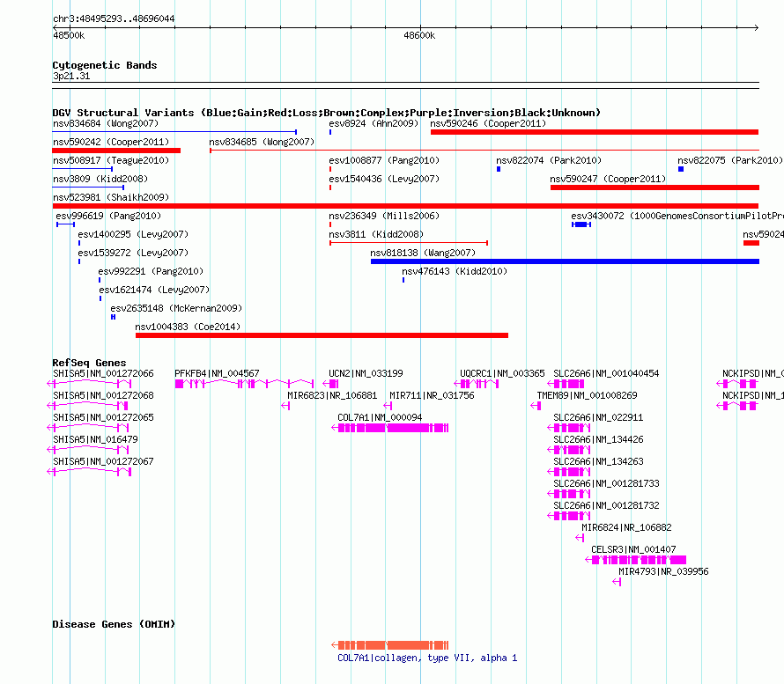Click SHISA5|NM_001272068 transcript label

click(x=103, y=395)
